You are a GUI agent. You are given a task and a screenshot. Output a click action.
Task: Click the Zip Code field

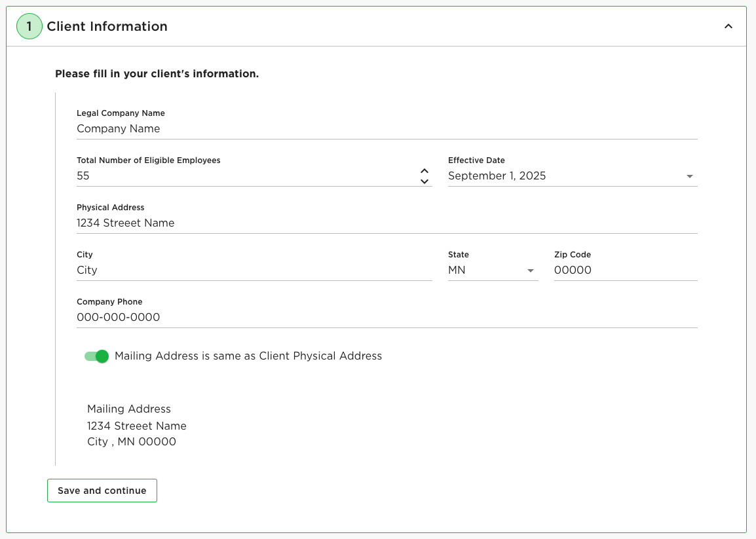pyautogui.click(x=626, y=270)
